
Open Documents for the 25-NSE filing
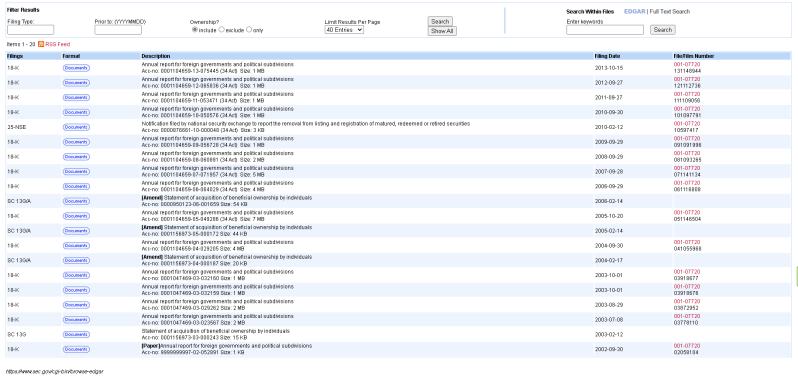(76, 127)
